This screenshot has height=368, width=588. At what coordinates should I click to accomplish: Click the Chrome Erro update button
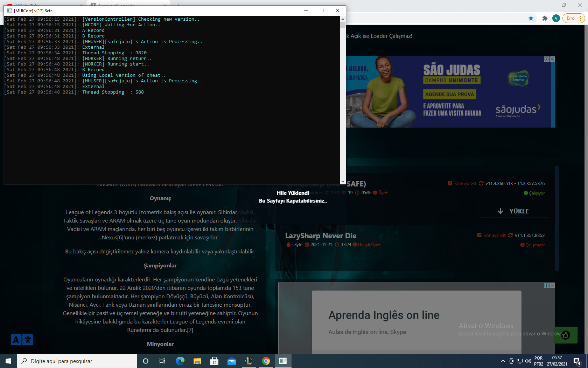[573, 18]
